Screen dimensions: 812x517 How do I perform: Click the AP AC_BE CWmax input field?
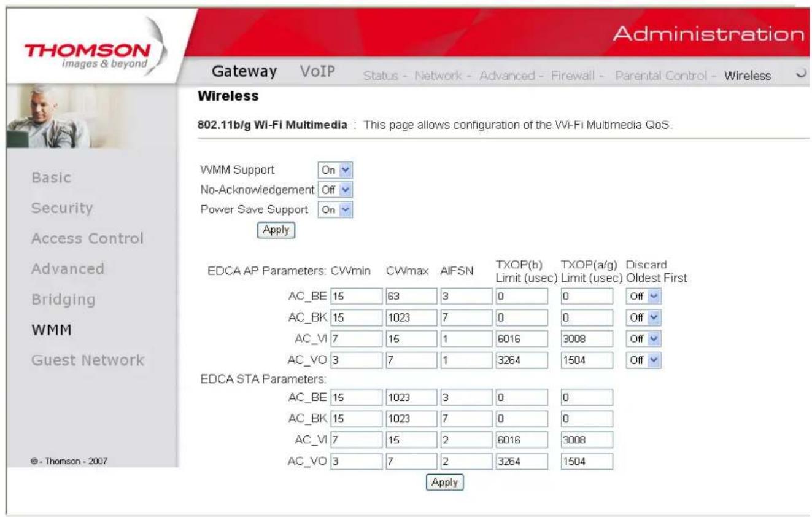pos(411,297)
